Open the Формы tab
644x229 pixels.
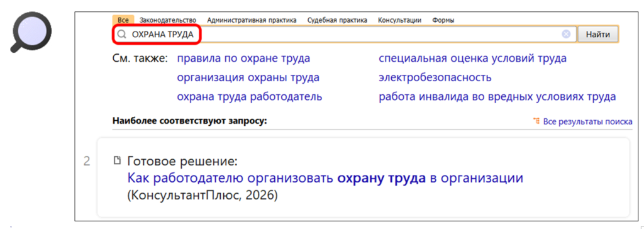tap(443, 20)
